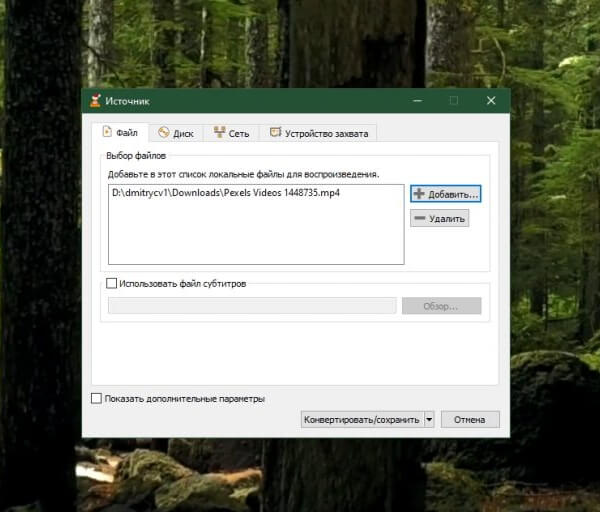The height and width of the screenshot is (512, 600).
Task: Click the Удалить button
Action: [439, 218]
